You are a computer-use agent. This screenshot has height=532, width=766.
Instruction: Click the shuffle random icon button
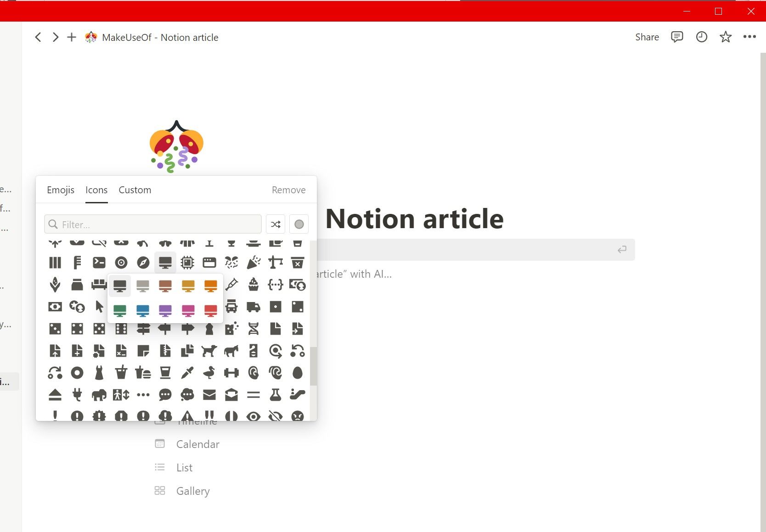276,224
